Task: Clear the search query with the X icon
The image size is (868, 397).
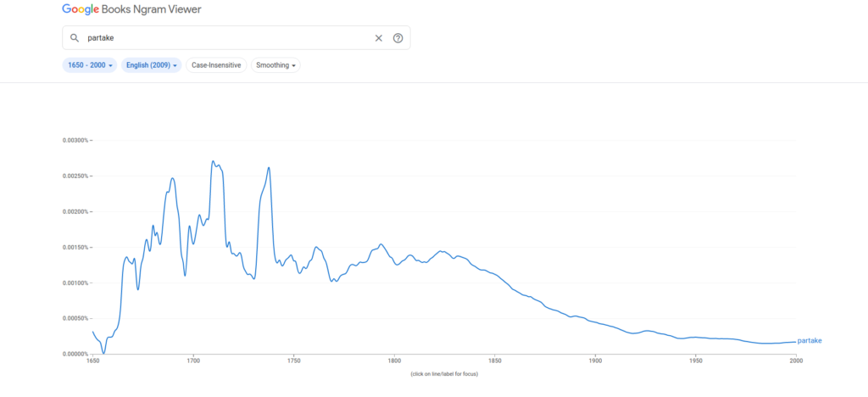Action: (x=379, y=38)
